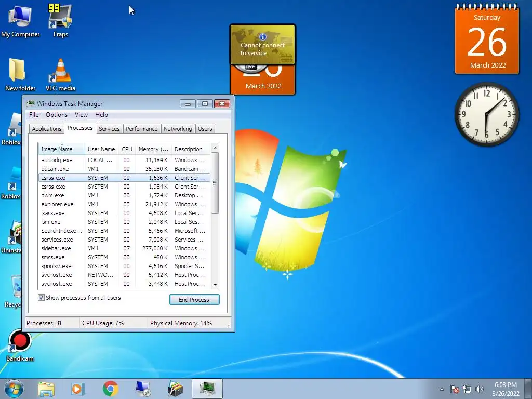
Task: Open the My Computer desktop icon
Action: (x=20, y=21)
